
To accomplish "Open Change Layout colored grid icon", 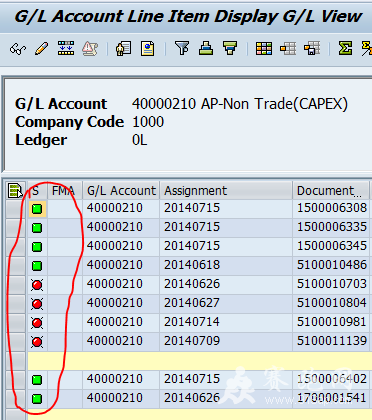I will (264, 49).
